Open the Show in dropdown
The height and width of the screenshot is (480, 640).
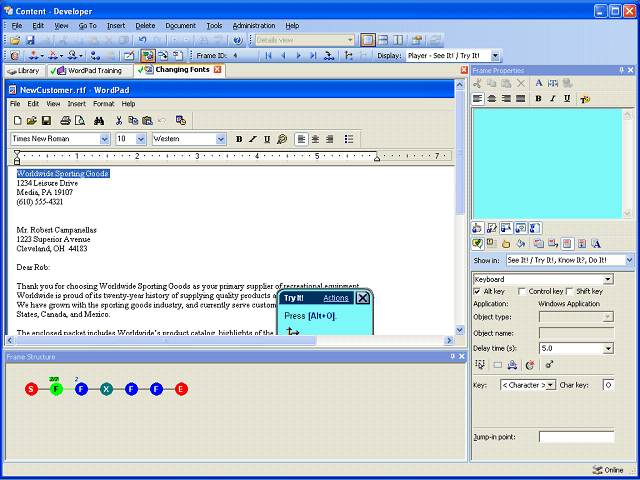coord(629,260)
